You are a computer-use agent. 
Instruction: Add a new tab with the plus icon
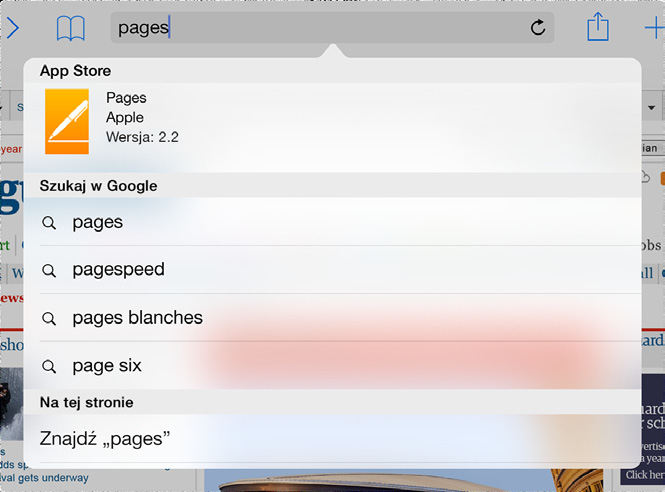click(x=654, y=28)
